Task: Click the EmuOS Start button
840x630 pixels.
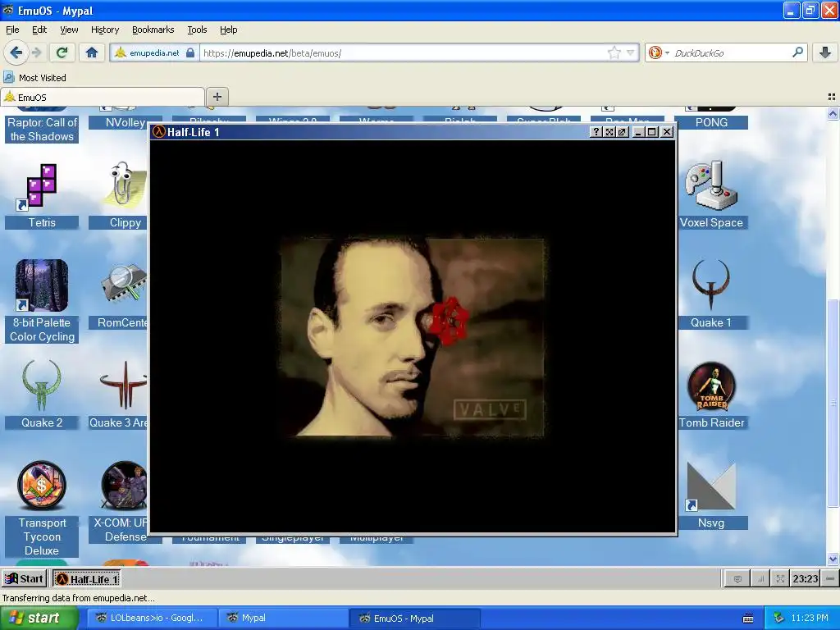Action: click(x=24, y=578)
